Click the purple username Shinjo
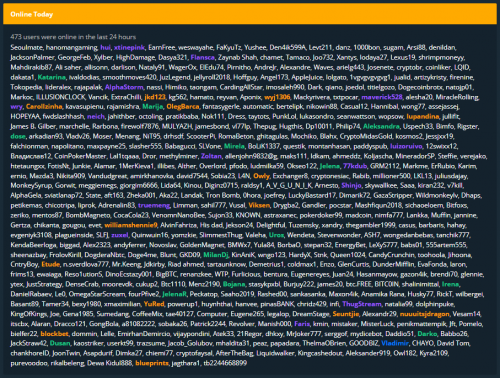Viewport: 500px width, 378px height. pyautogui.click(x=351, y=186)
